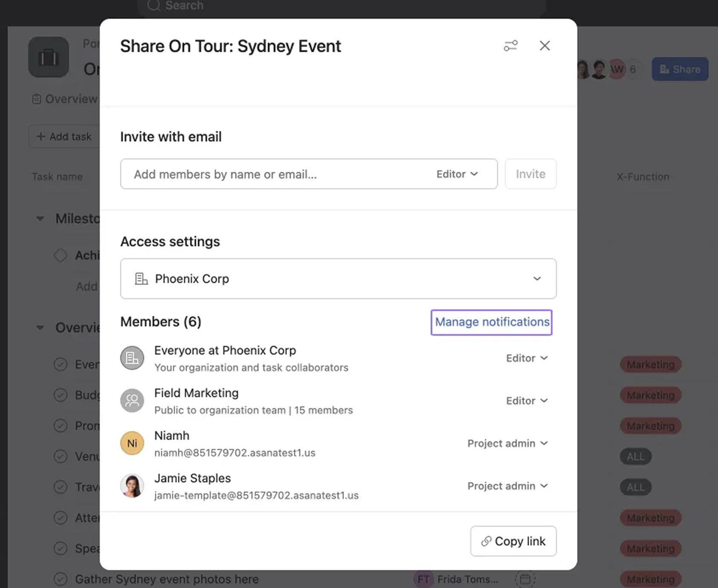Open the share settings sliders icon
Image resolution: width=718 pixels, height=588 pixels.
point(510,46)
